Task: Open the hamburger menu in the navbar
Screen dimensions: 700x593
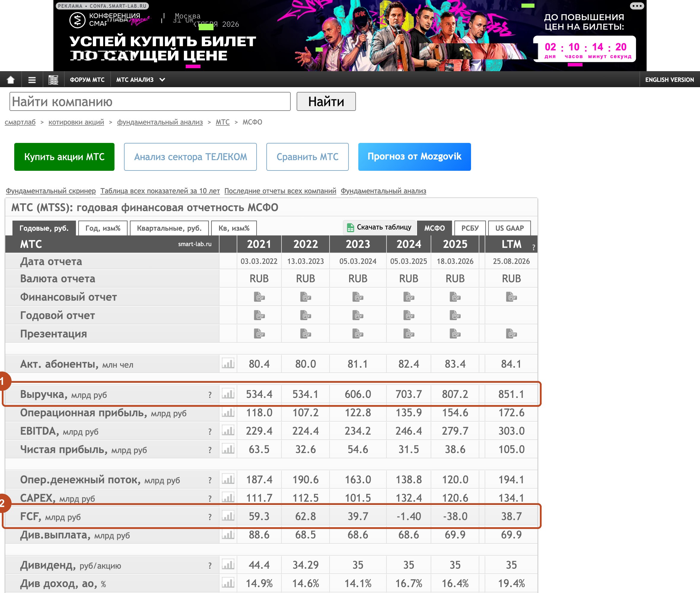Action: click(32, 80)
